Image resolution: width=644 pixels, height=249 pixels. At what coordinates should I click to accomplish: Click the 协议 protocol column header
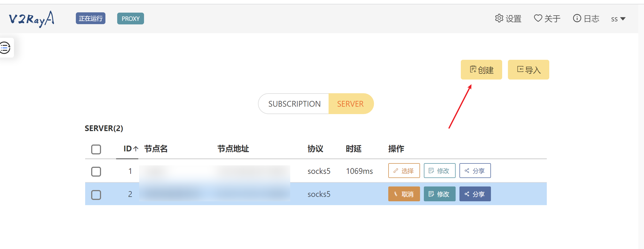pos(315,149)
